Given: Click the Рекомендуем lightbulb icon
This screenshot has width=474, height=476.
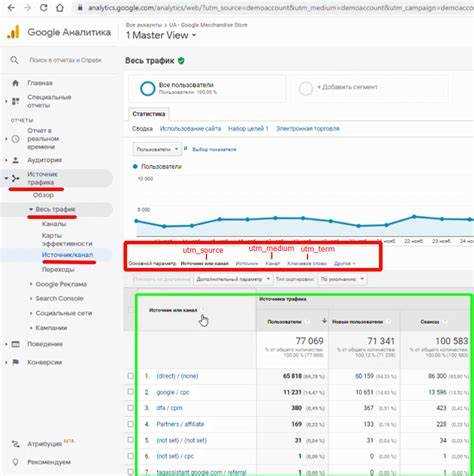Looking at the screenshot, I should pyautogui.click(x=15, y=462).
